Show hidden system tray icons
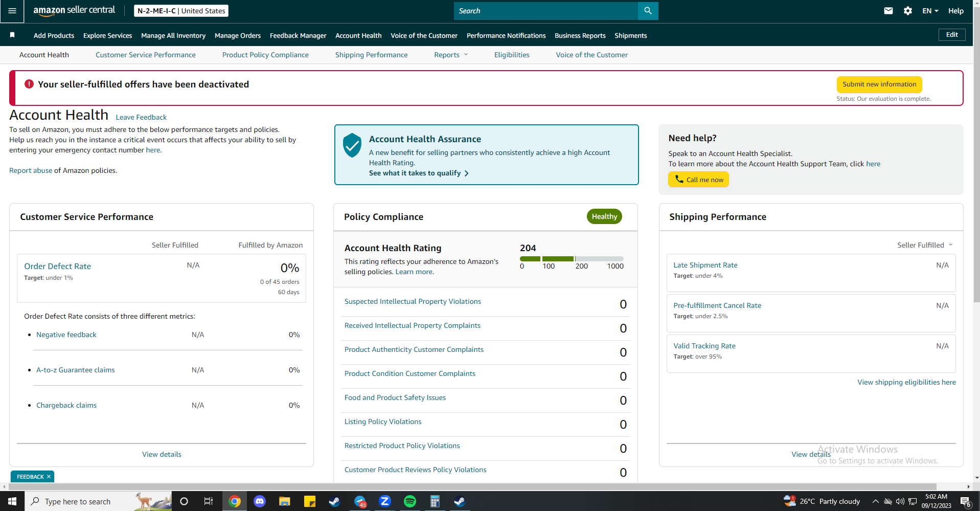The image size is (980, 511). [x=875, y=501]
